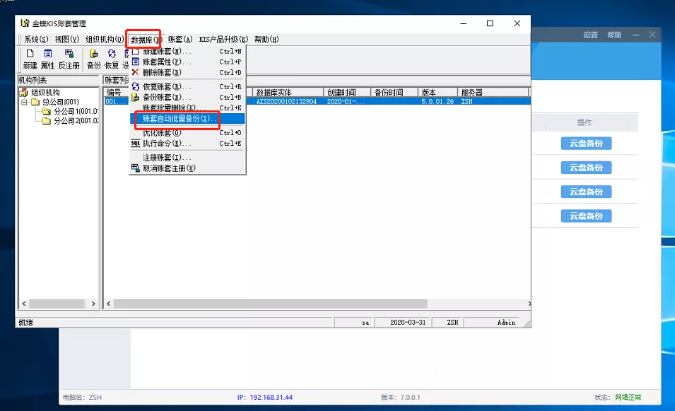Maximize the 金蝶KIS账套管理 window
The image size is (675, 411).
coord(490,23)
